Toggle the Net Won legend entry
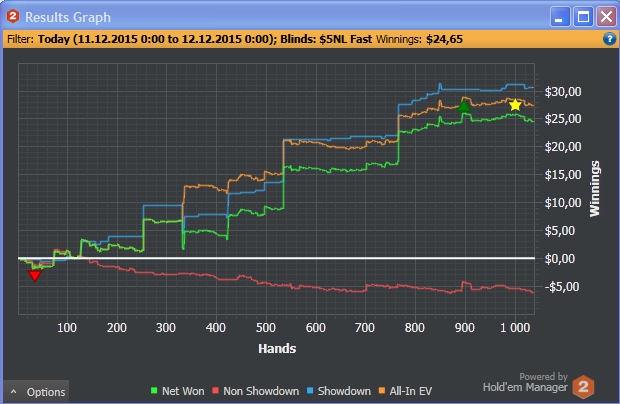Image resolution: width=620 pixels, height=404 pixels. tap(178, 391)
